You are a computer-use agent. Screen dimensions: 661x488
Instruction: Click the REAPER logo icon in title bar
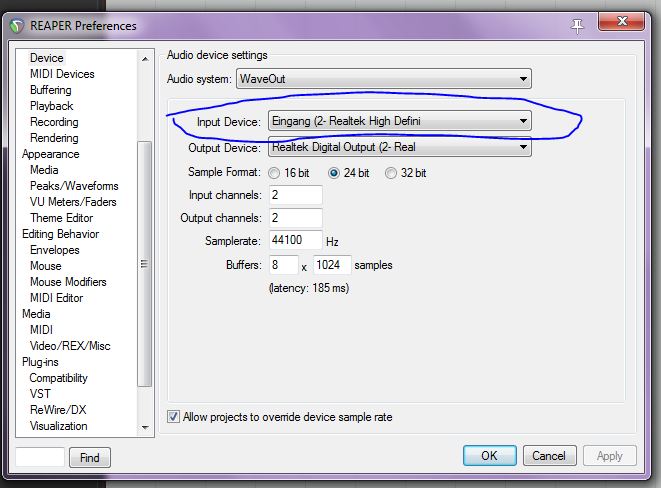(17, 26)
